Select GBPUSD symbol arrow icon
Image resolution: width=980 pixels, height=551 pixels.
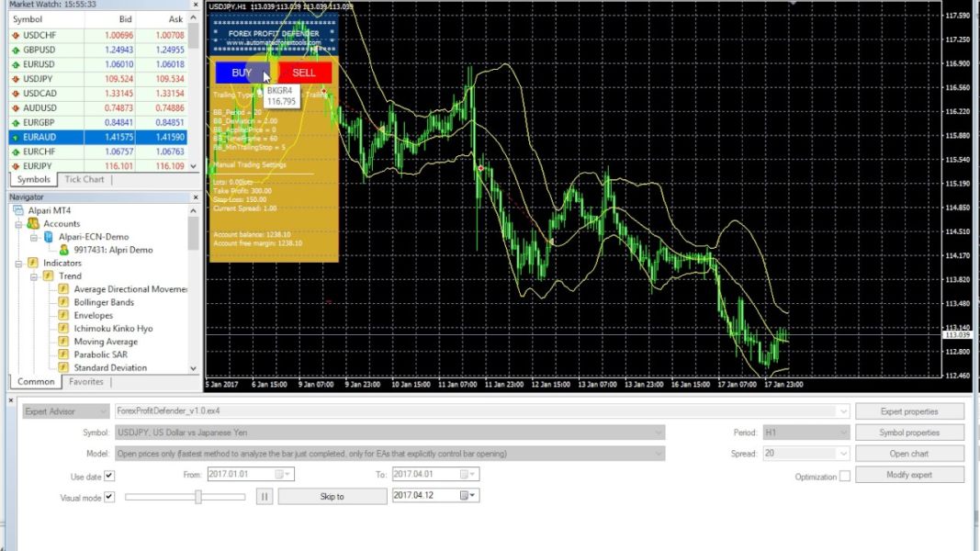click(x=16, y=50)
